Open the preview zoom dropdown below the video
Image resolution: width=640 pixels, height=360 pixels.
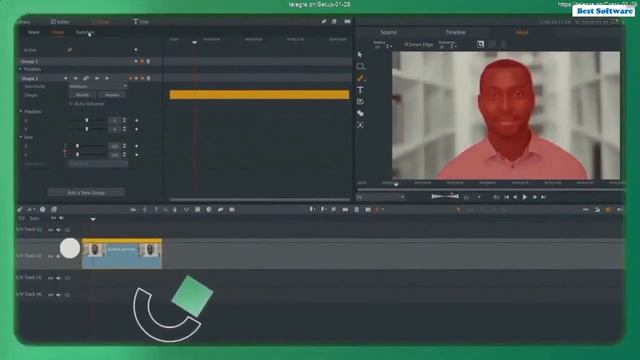point(381,197)
